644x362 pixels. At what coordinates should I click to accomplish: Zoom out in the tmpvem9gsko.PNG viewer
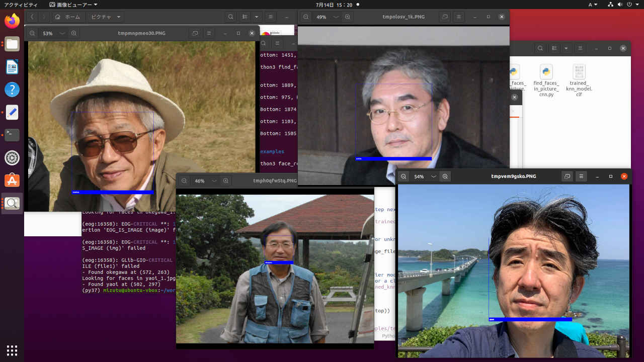404,176
